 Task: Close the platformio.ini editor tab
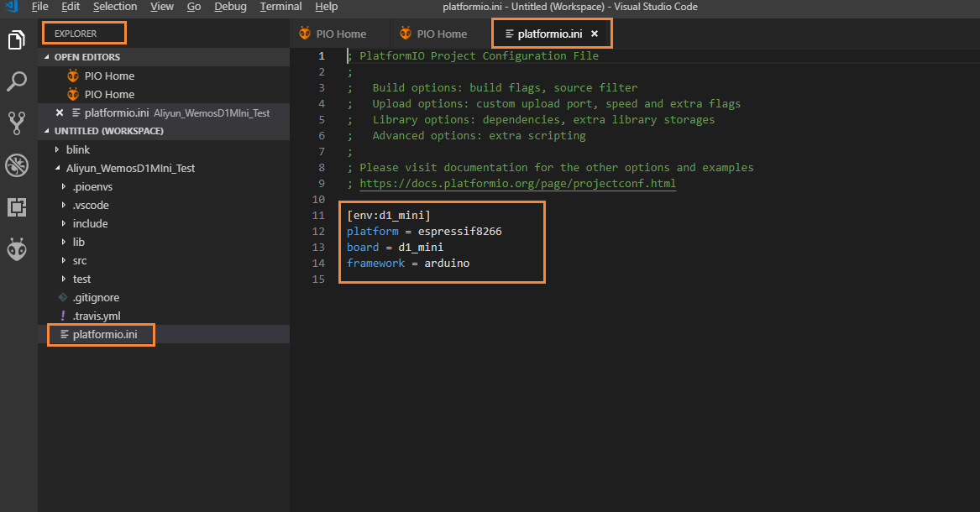pyautogui.click(x=595, y=34)
